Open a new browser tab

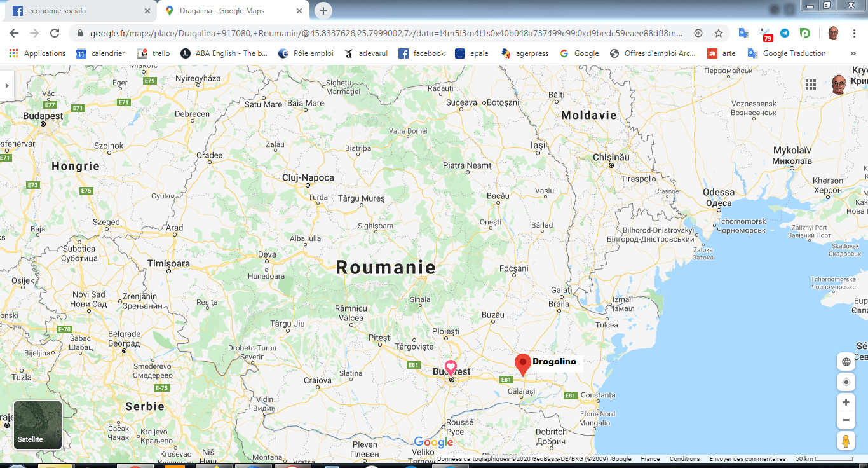(323, 11)
